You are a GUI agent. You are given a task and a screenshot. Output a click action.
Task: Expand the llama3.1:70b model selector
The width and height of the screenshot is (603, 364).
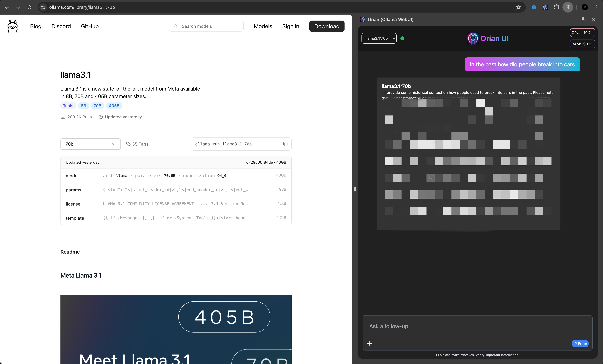379,38
